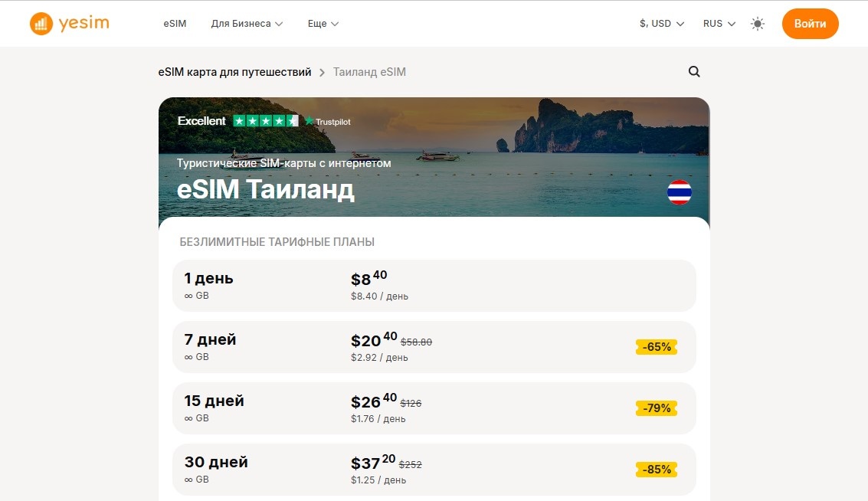Click the Trustpilot star rating
The width and height of the screenshot is (868, 501).
(266, 121)
